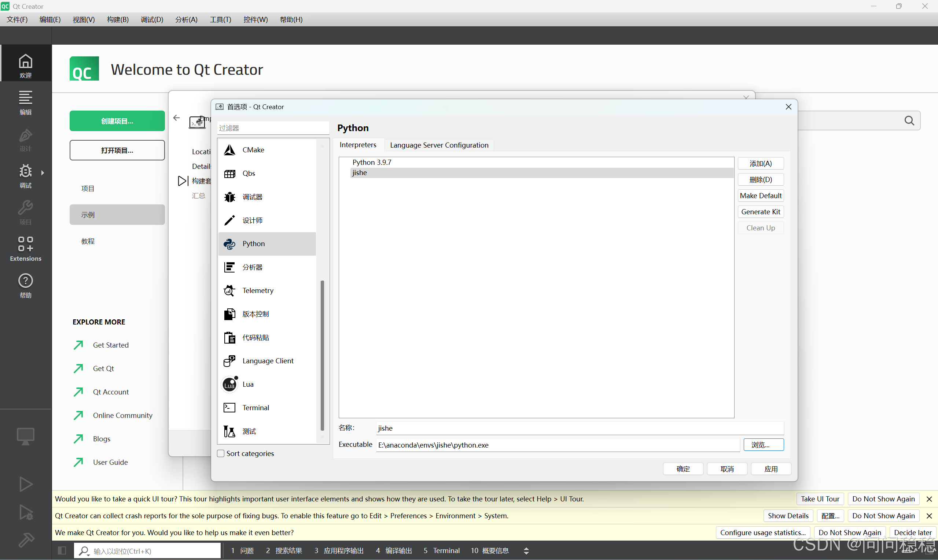Viewport: 938px width, 560px height.
Task: Click the Executable path input field
Action: (558, 445)
